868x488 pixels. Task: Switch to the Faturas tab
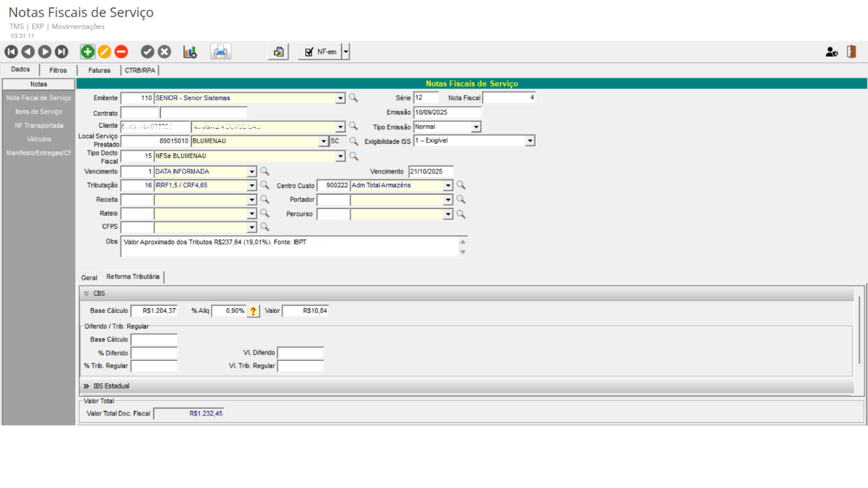pyautogui.click(x=99, y=70)
